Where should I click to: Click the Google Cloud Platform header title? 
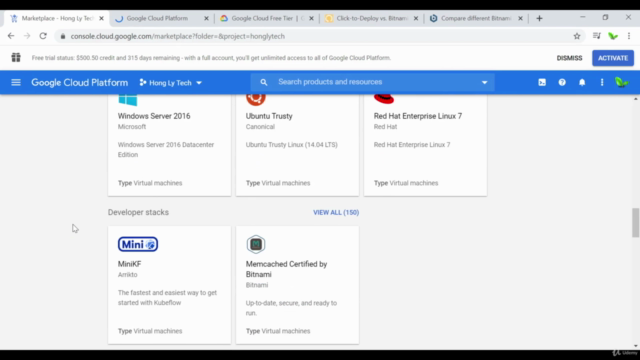point(80,82)
